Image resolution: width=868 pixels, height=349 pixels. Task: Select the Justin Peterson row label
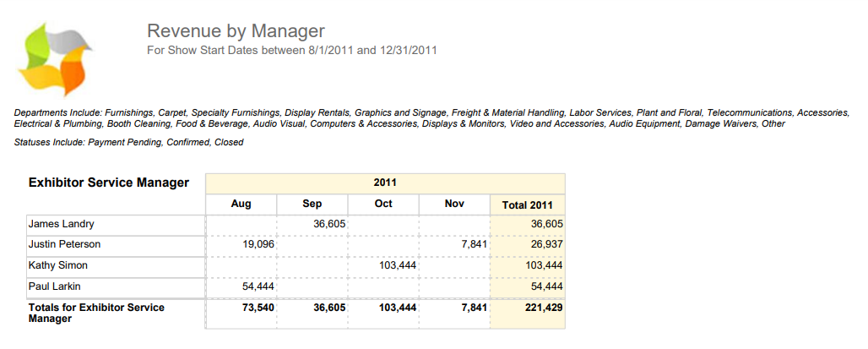tap(64, 244)
